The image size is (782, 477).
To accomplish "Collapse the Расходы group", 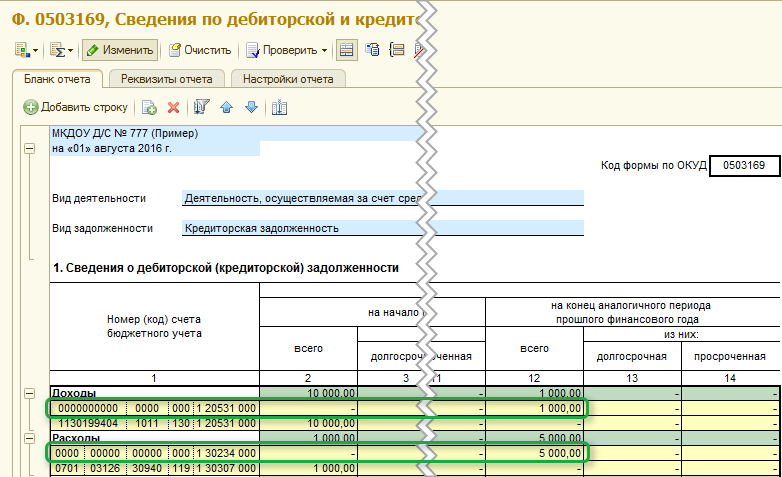I will pos(30,439).
